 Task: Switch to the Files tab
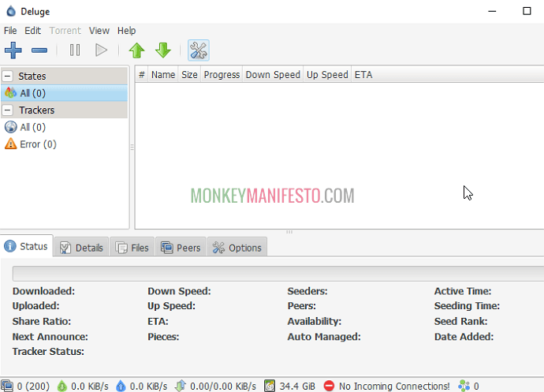click(x=132, y=248)
